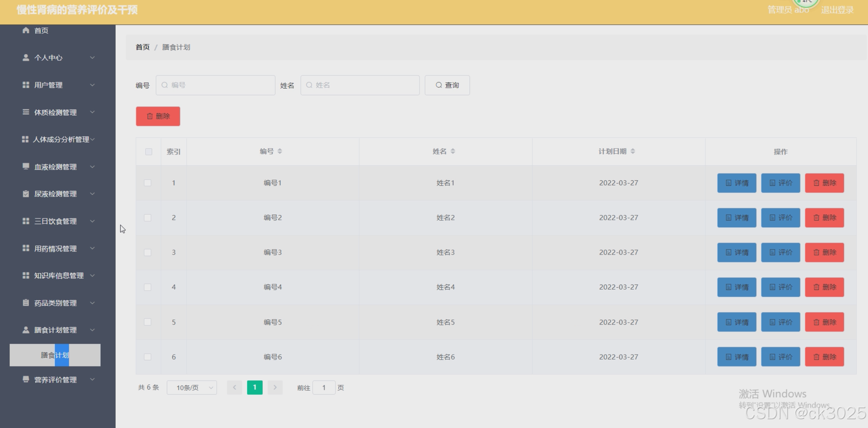Click the 药品类别管理 icon in the sidebar
Image resolution: width=868 pixels, height=428 pixels.
click(x=26, y=303)
